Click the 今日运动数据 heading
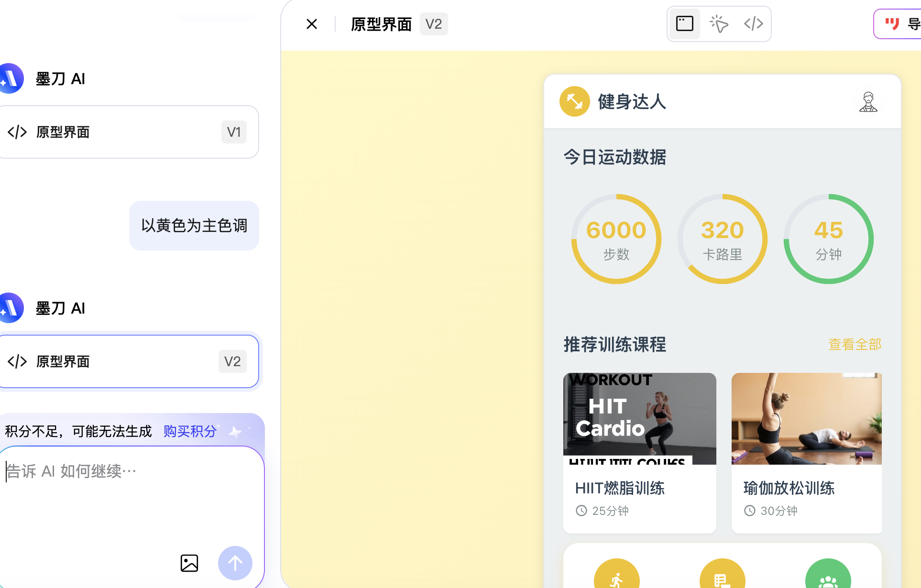The width and height of the screenshot is (921, 588). 614,157
